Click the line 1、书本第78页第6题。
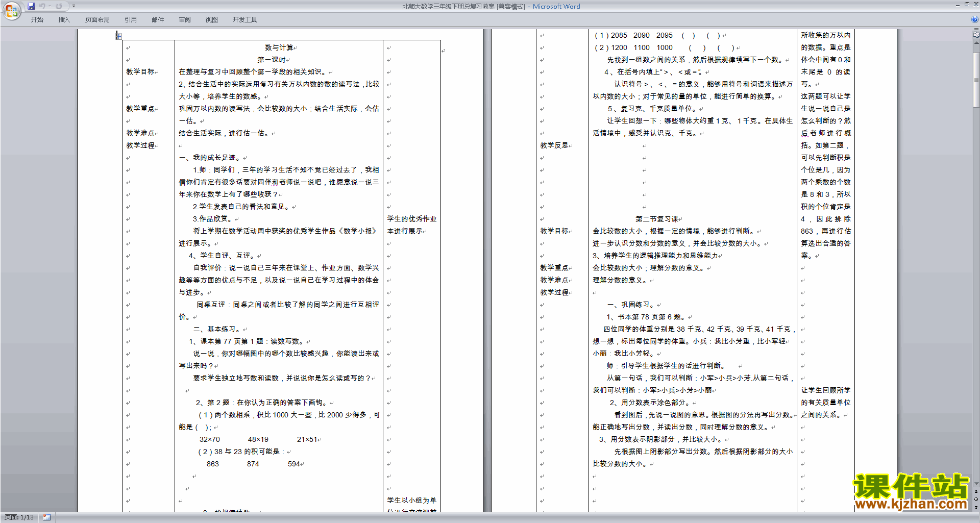Screen dimensions: 980x523 pos(647,317)
